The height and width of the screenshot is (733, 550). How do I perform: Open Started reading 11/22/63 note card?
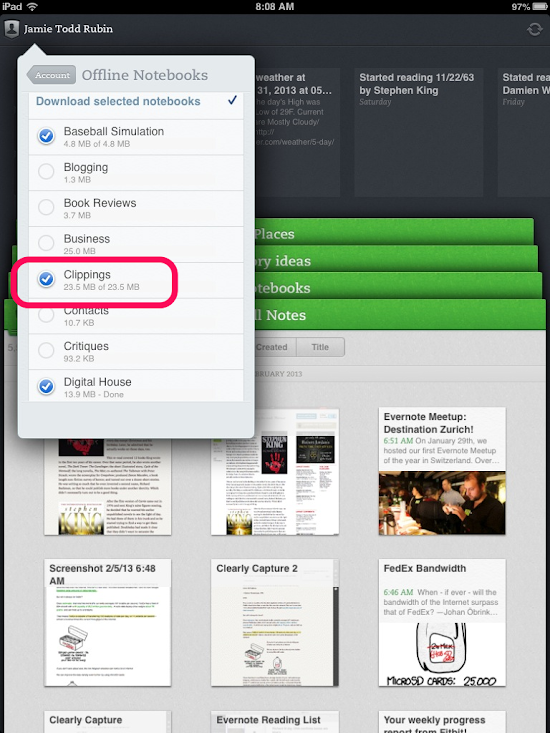(418, 133)
